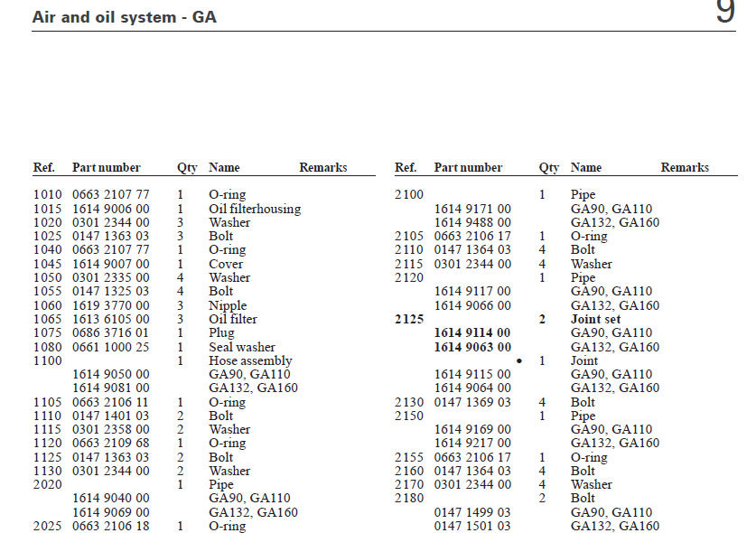Select part number 0301 2358 00
This screenshot has width=756, height=533.
click(x=111, y=429)
